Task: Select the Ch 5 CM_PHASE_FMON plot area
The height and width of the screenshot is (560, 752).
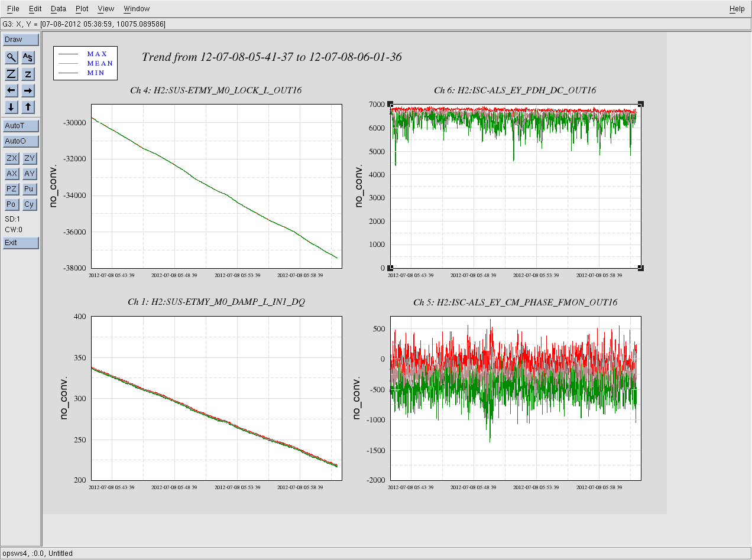Action: (516, 398)
